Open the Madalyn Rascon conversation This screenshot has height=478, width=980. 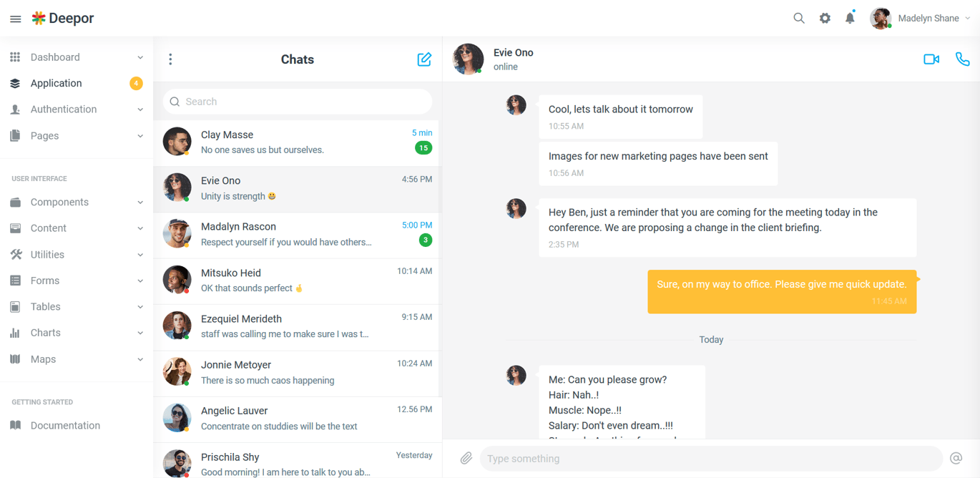tap(298, 235)
